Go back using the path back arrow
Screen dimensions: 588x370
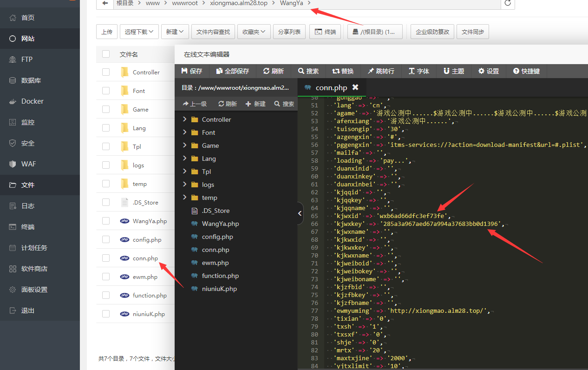click(105, 3)
